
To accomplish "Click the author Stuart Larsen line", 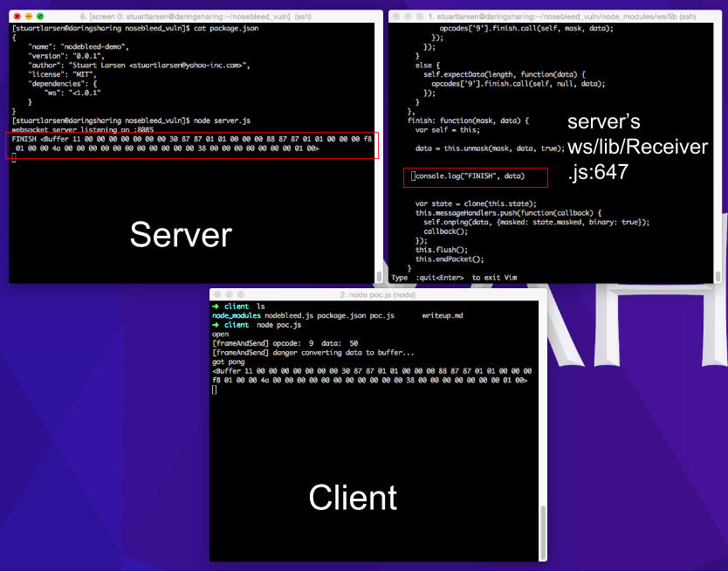I will pyautogui.click(x=139, y=65).
